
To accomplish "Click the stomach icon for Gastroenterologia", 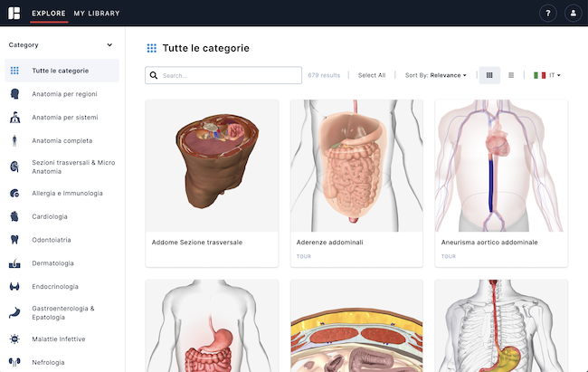I will point(14,312).
